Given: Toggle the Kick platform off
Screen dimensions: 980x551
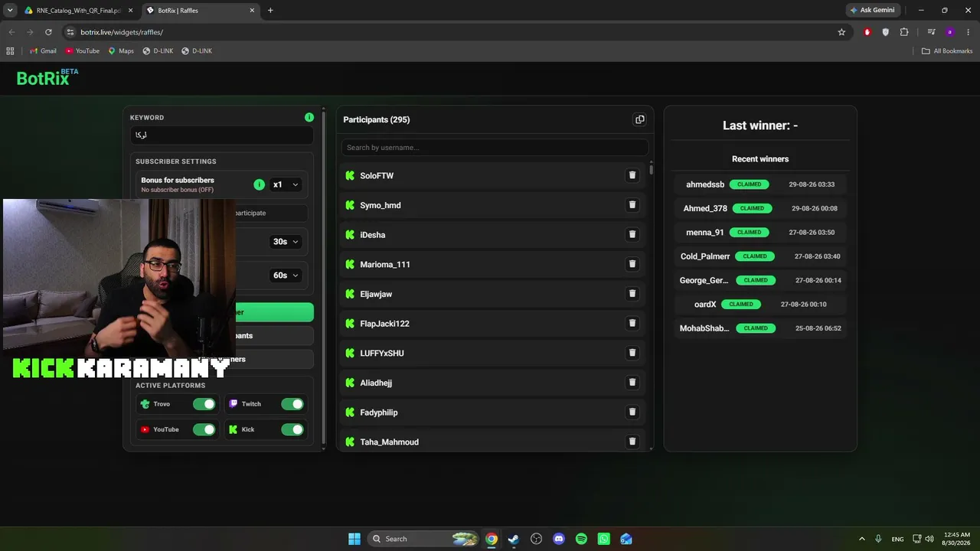Looking at the screenshot, I should 292,429.
